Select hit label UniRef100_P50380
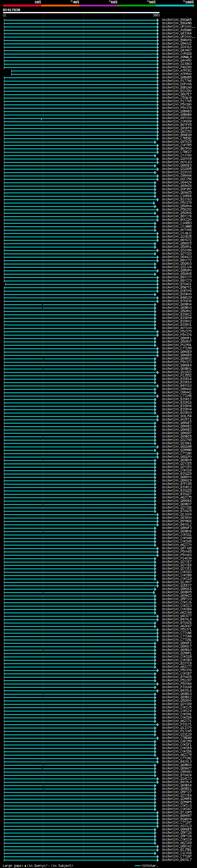Image resolution: width=197 pixels, height=868 pixels. 177,104
